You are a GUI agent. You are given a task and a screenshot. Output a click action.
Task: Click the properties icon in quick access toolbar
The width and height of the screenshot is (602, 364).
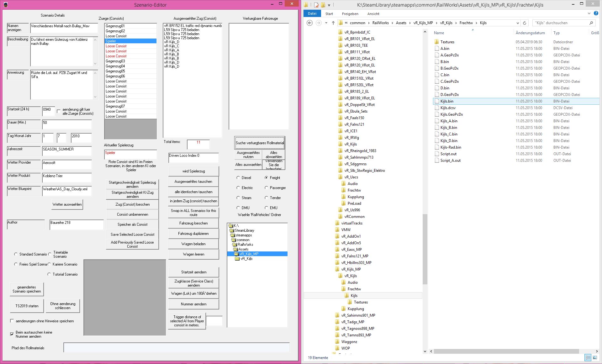tap(316, 5)
